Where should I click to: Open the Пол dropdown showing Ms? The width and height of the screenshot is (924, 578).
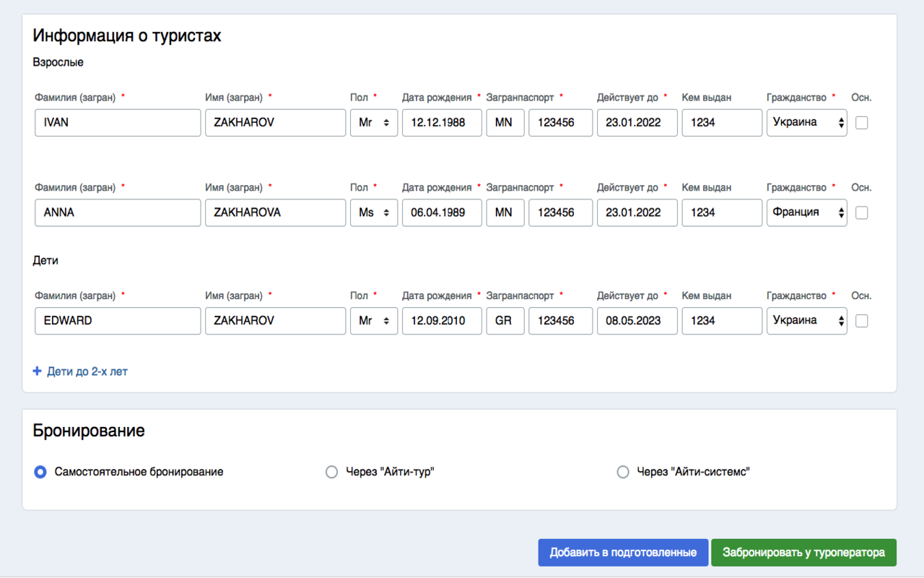point(374,213)
